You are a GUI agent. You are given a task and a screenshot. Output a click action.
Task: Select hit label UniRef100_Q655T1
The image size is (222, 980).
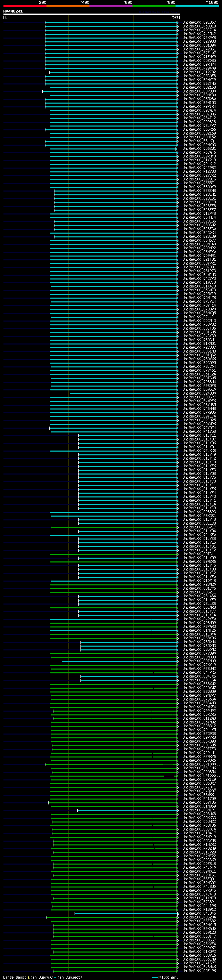(199, 183)
